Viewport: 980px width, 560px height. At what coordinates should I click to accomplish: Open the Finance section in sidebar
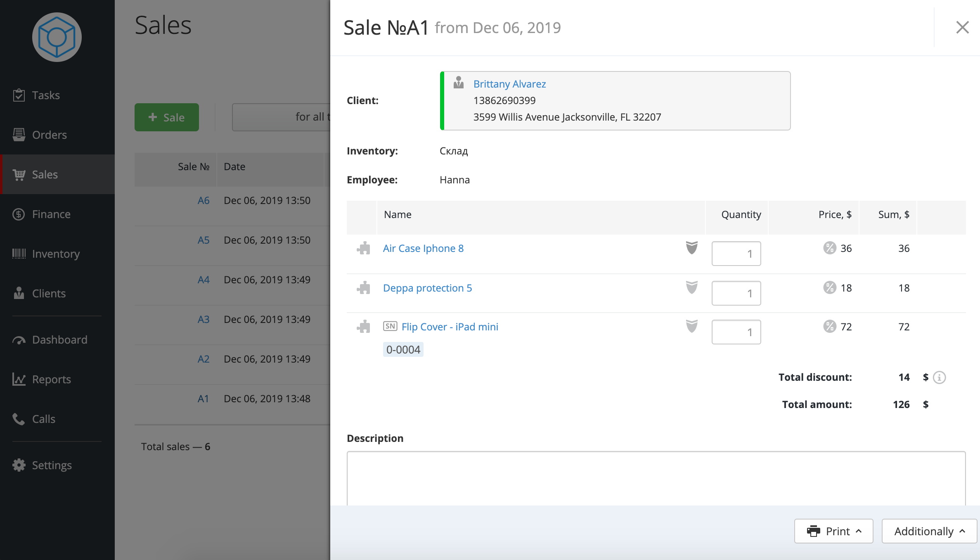click(51, 214)
